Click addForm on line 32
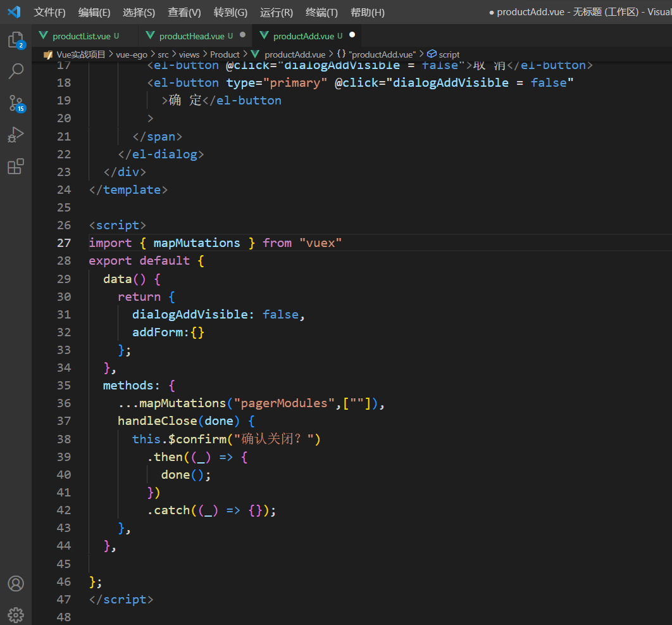This screenshot has width=672, height=625. click(x=158, y=332)
